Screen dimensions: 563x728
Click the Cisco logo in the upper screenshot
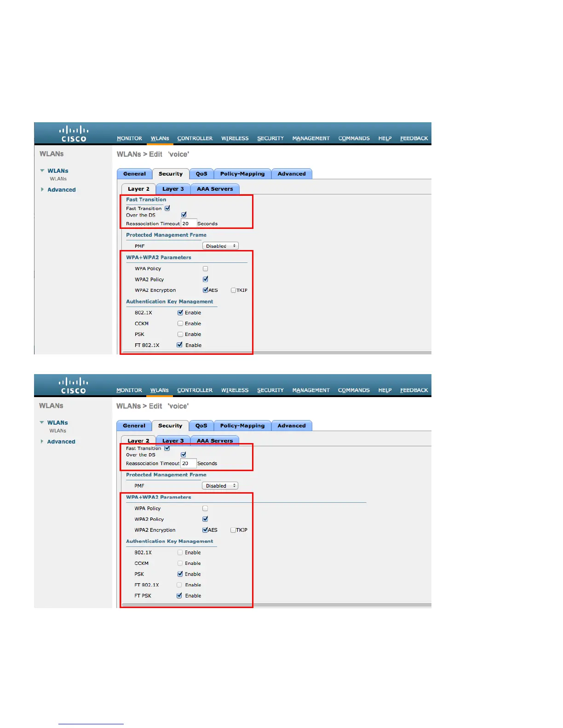click(x=74, y=133)
